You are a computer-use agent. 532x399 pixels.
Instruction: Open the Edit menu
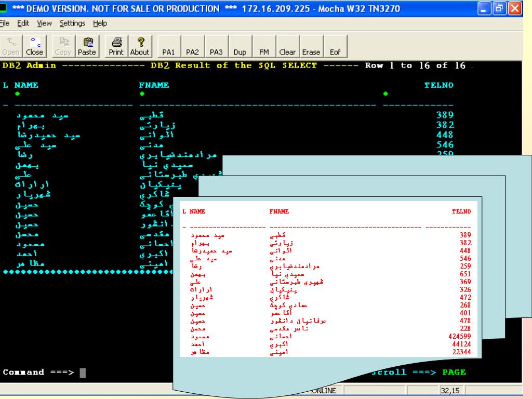click(x=23, y=23)
